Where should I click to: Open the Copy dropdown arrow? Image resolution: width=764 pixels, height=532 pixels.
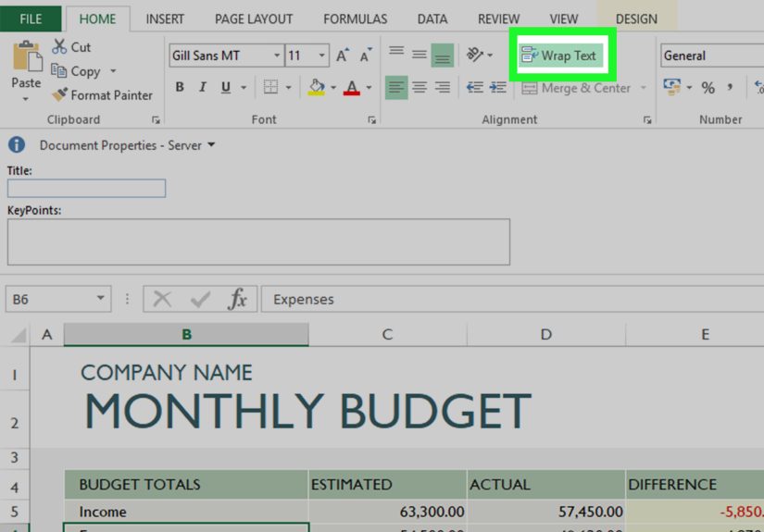[113, 71]
